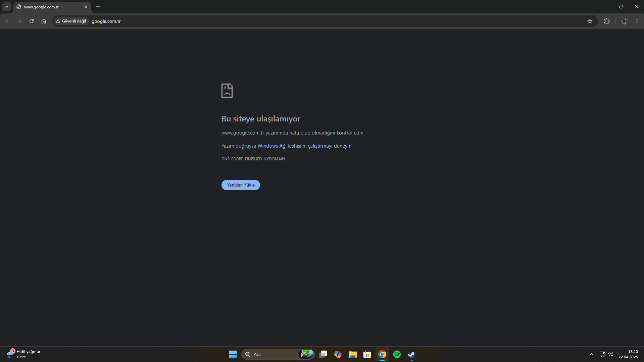Click the 'Güvenli değil' security chip

[x=71, y=21]
